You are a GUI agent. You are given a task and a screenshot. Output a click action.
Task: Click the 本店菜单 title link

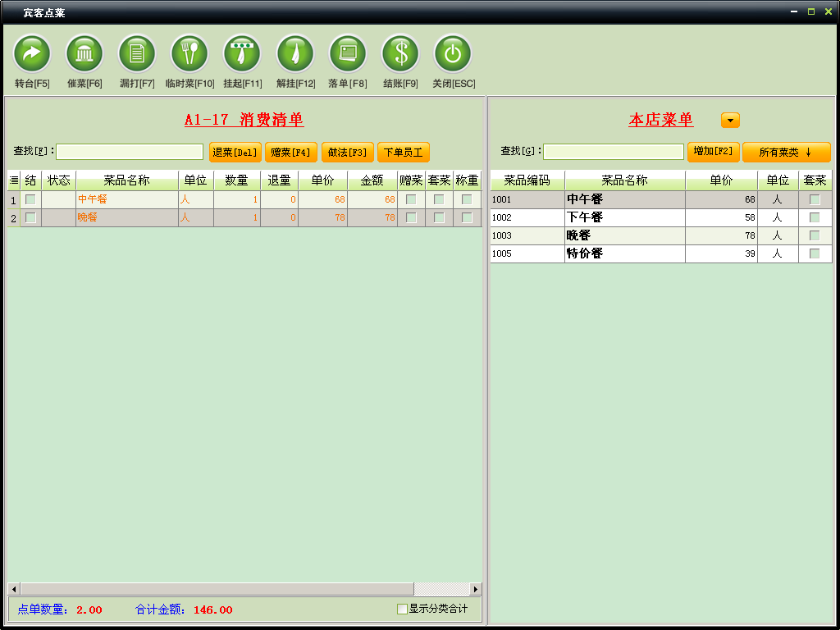661,120
